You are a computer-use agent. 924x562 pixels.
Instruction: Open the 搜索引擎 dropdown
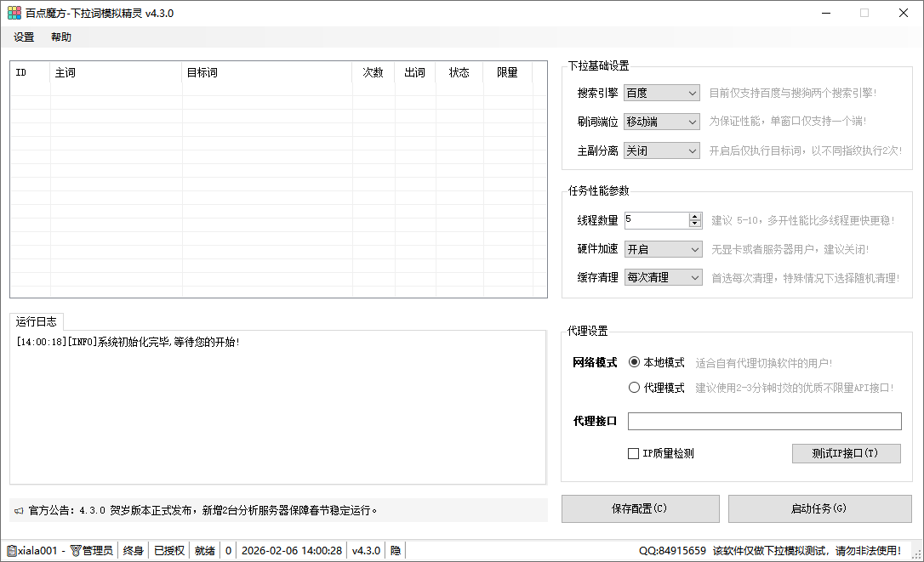662,94
